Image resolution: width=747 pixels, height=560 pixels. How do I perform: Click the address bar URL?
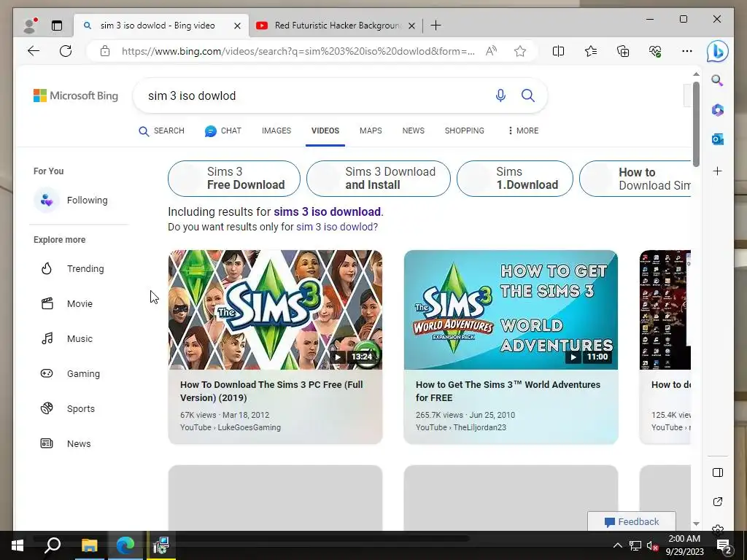click(298, 51)
